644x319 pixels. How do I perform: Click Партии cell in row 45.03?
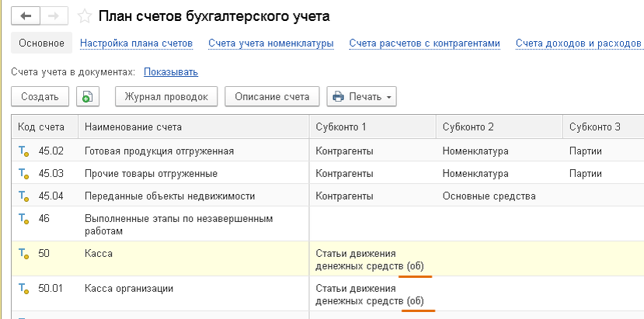tap(586, 174)
